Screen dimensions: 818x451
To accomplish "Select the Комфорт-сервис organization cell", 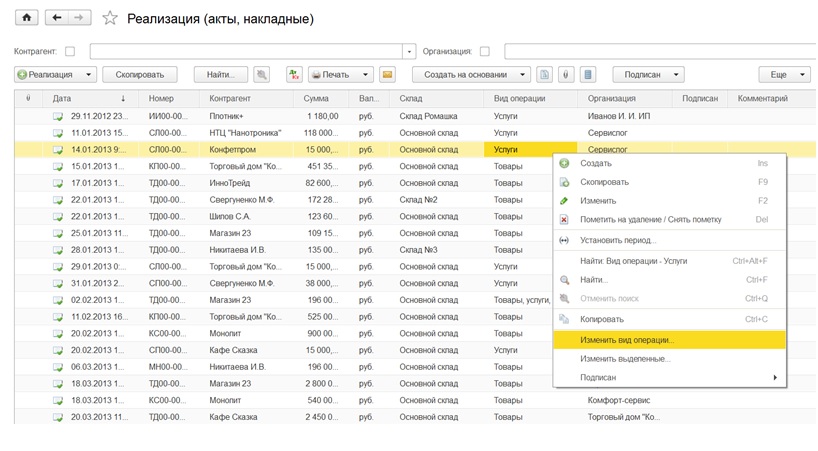I will click(x=625, y=400).
